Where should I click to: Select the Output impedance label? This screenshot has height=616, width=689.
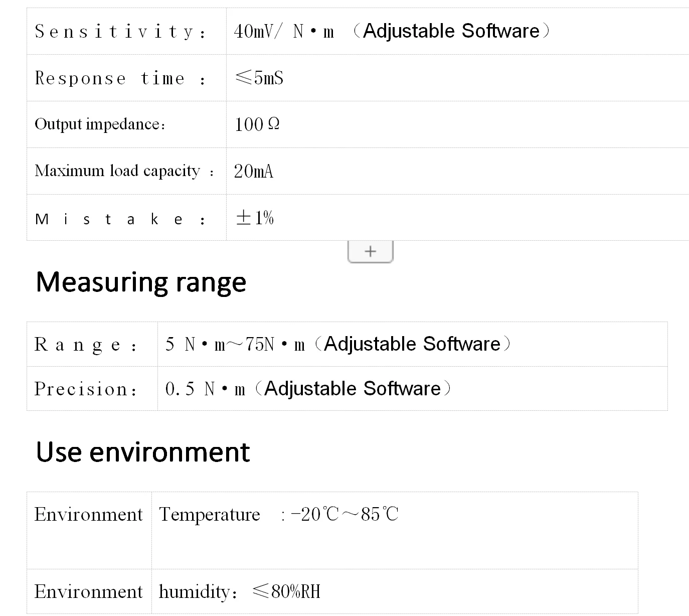coord(100,124)
